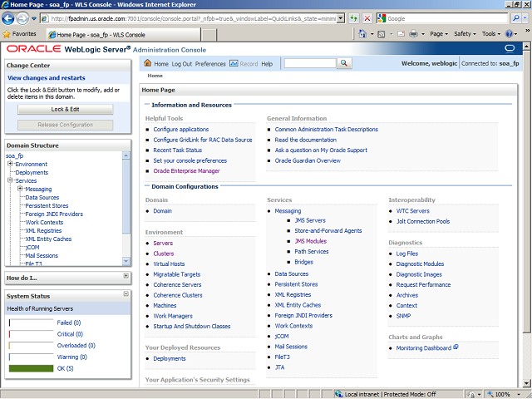532x399 pixels.
Task: Expand the How do I panel
Action: pyautogui.click(x=126, y=276)
